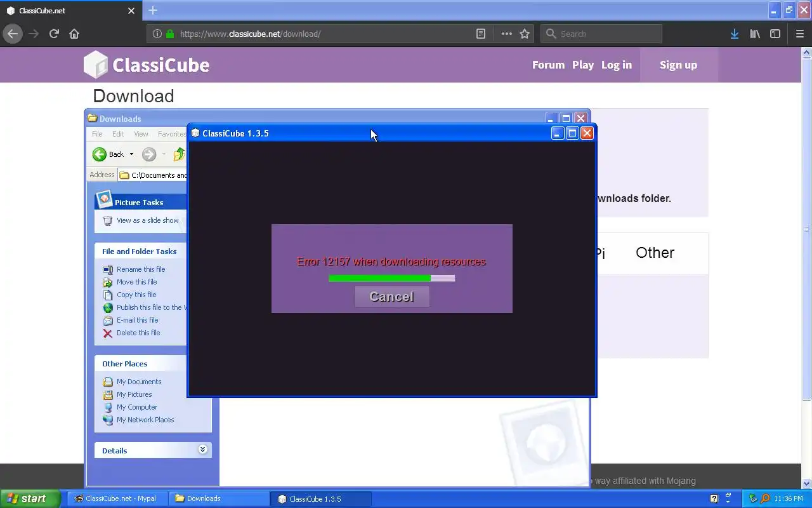Go to browser home page
812x508 pixels.
click(74, 34)
